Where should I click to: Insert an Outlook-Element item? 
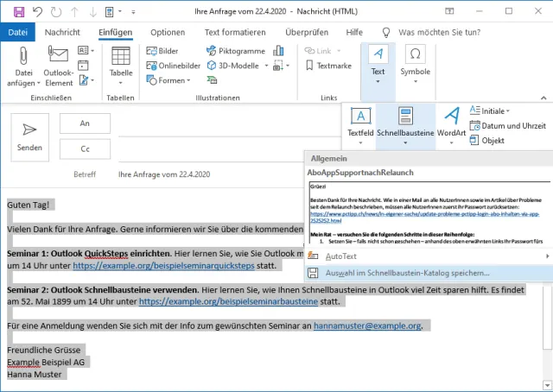click(60, 66)
